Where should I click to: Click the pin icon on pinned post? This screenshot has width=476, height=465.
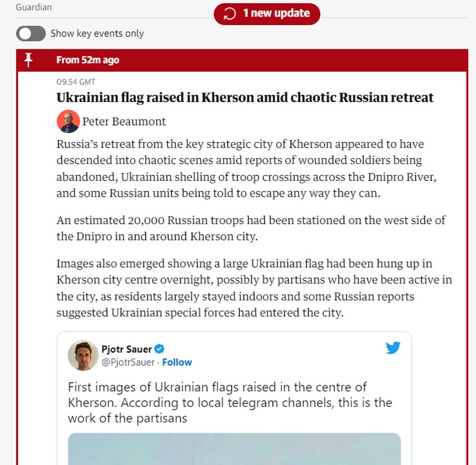(29, 60)
